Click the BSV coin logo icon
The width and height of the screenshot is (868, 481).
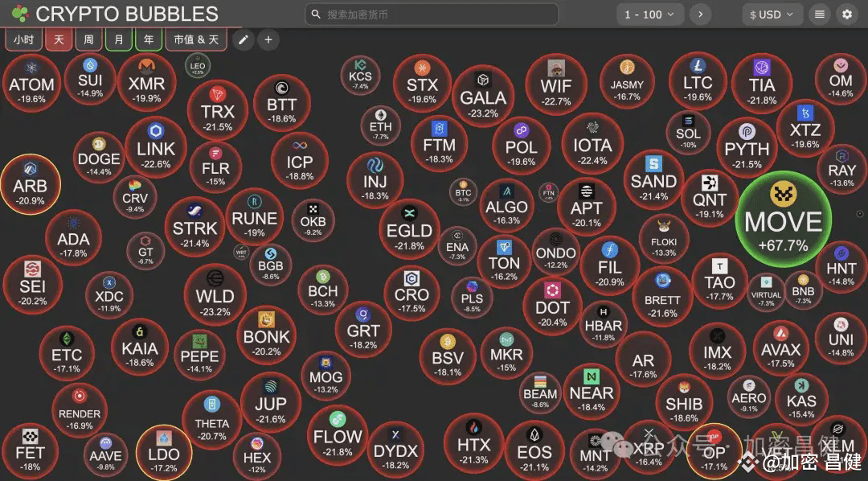[448, 341]
